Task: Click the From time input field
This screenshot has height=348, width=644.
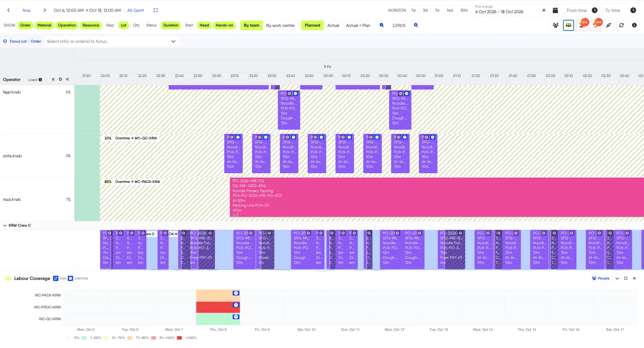Action: click(x=577, y=10)
